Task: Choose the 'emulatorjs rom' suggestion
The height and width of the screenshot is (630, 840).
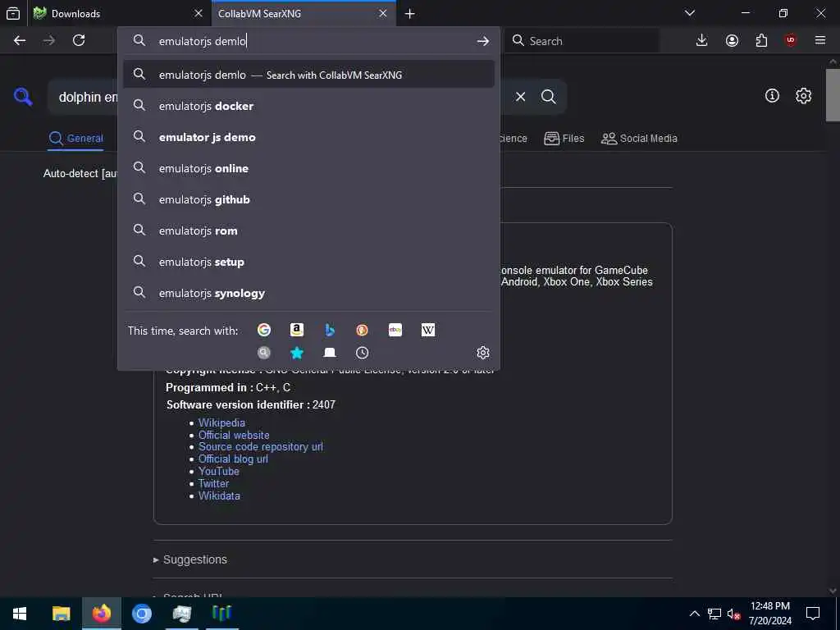Action: [308, 231]
